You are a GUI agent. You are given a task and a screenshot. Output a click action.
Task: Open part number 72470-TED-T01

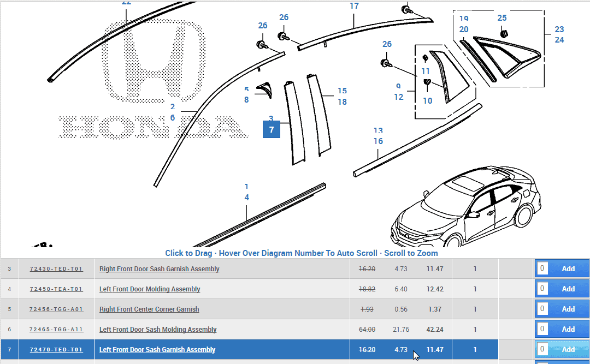point(56,349)
